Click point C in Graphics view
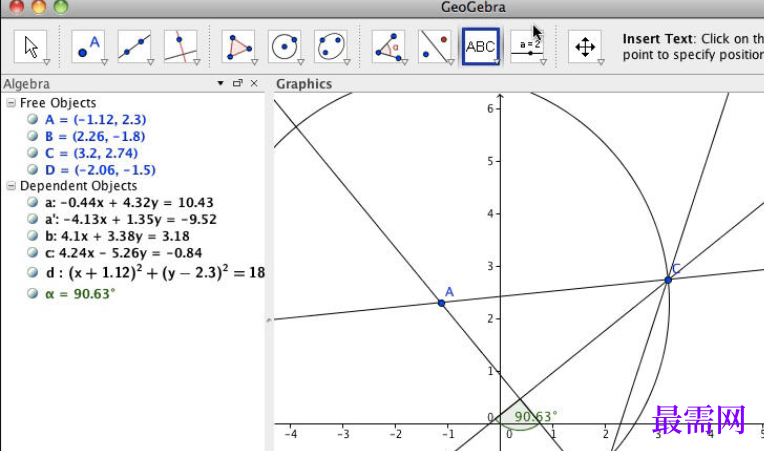This screenshot has width=764, height=451. [668, 280]
